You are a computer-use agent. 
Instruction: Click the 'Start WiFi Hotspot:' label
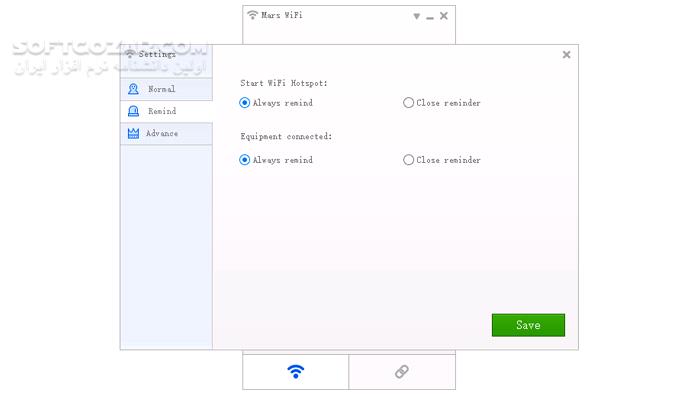(x=284, y=83)
